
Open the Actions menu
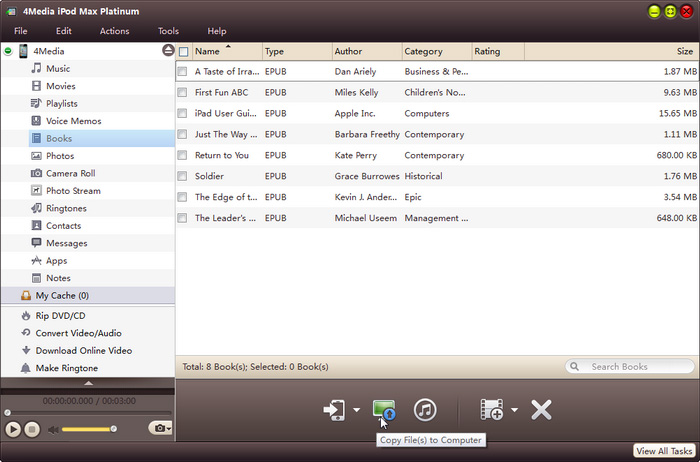tap(114, 31)
